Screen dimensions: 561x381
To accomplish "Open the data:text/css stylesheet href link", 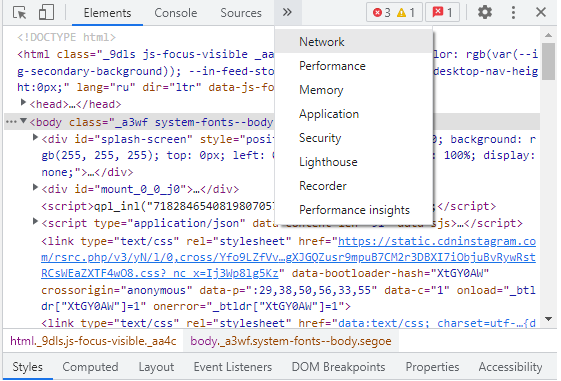I will pos(437,323).
